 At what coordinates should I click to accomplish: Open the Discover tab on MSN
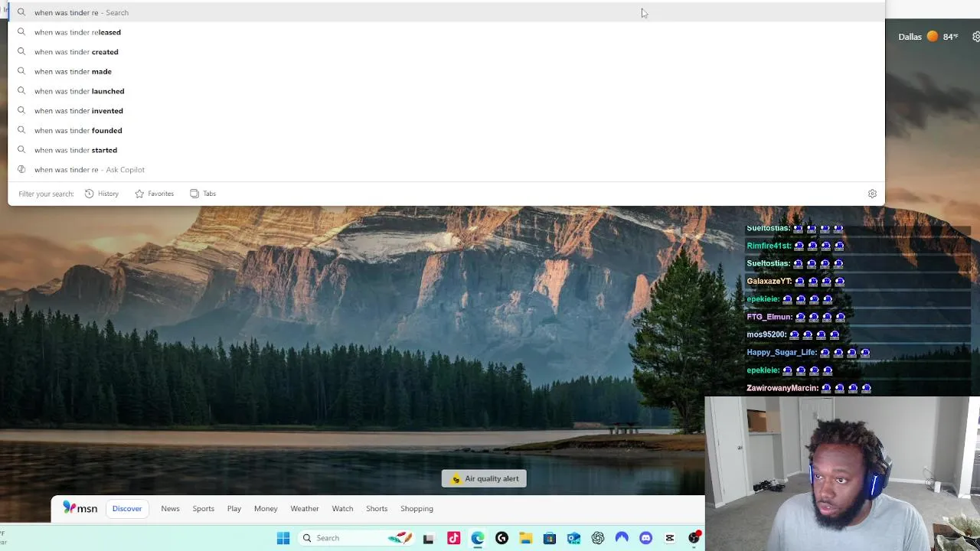(127, 508)
